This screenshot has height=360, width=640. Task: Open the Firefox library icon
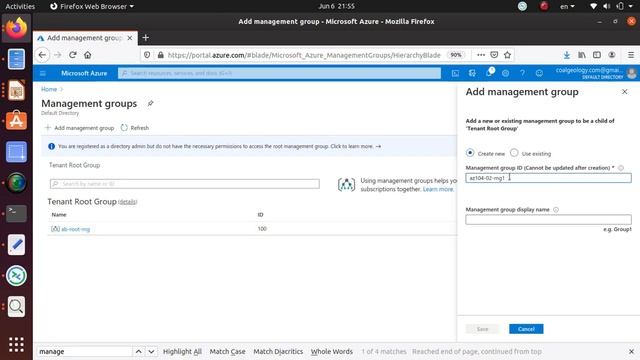pos(582,55)
